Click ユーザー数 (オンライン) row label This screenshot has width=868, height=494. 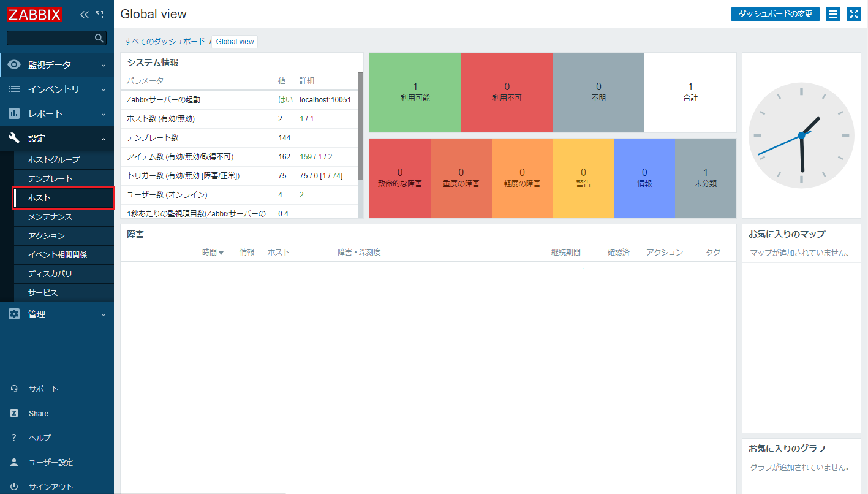click(x=167, y=194)
